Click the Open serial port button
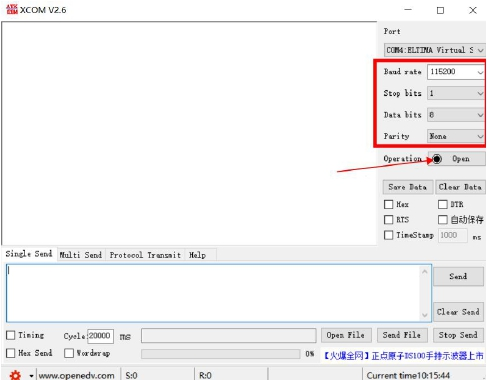 pos(457,159)
